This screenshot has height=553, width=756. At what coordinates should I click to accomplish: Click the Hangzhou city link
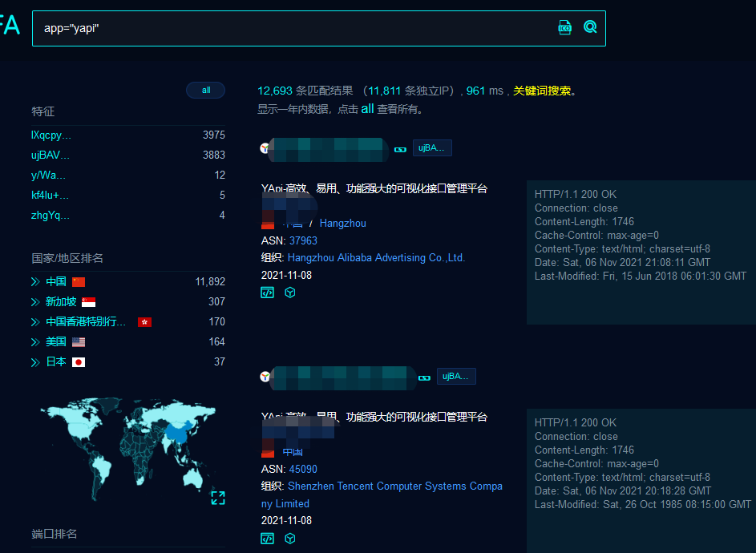(343, 224)
